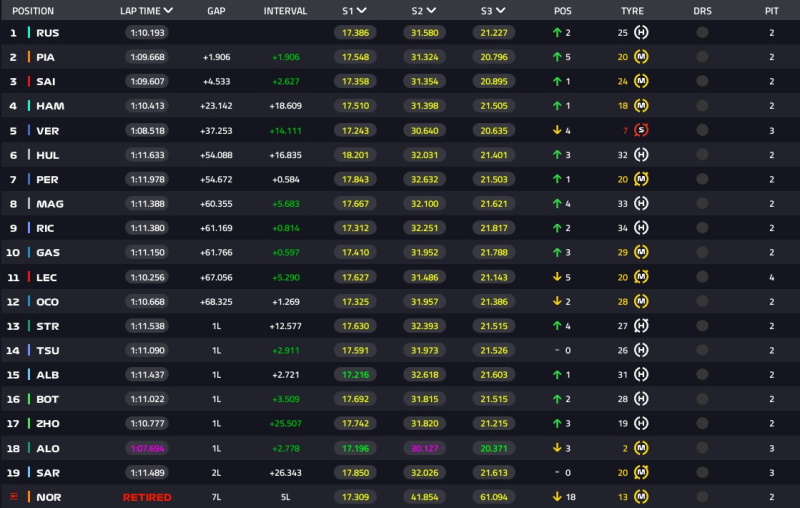Screen dimensions: 800x508
Task: Select the hard tyre icon for ZHO
Action: pyautogui.click(x=641, y=423)
